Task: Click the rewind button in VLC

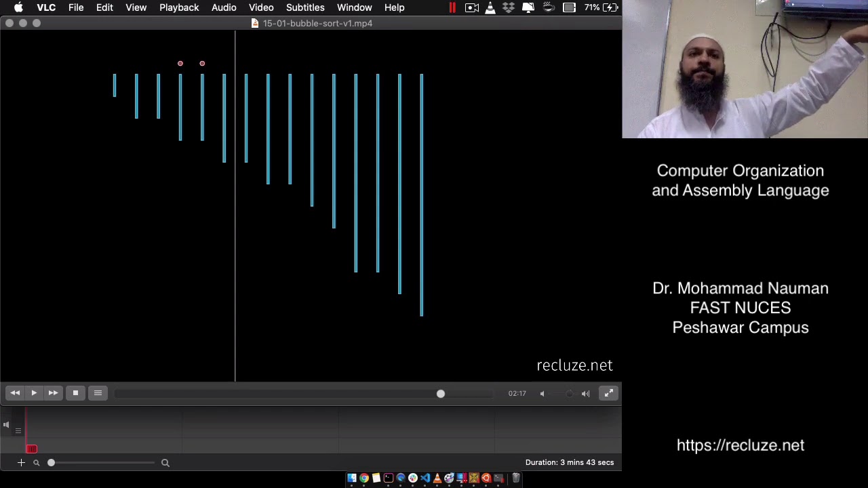Action: [15, 393]
